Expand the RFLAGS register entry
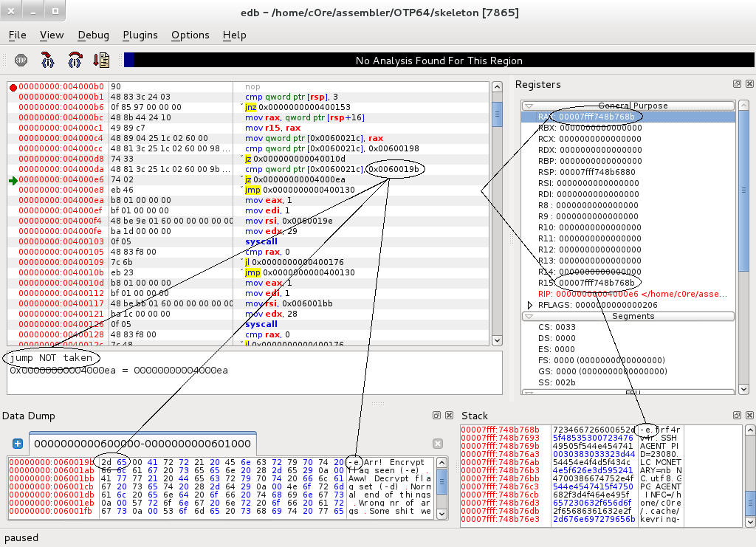756x547 pixels. click(x=529, y=305)
